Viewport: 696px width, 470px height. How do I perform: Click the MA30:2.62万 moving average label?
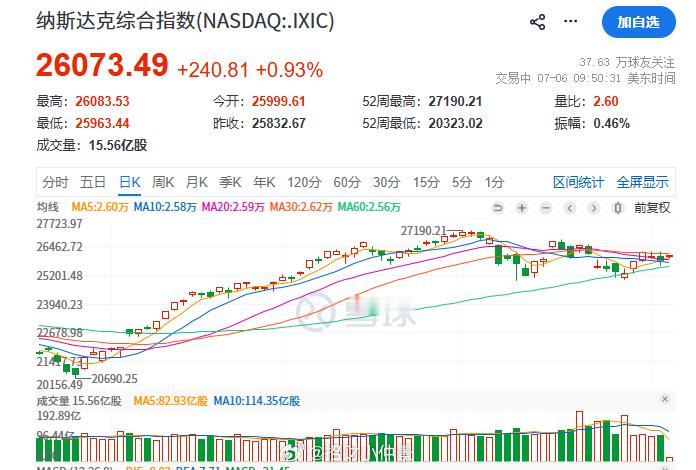(301, 207)
